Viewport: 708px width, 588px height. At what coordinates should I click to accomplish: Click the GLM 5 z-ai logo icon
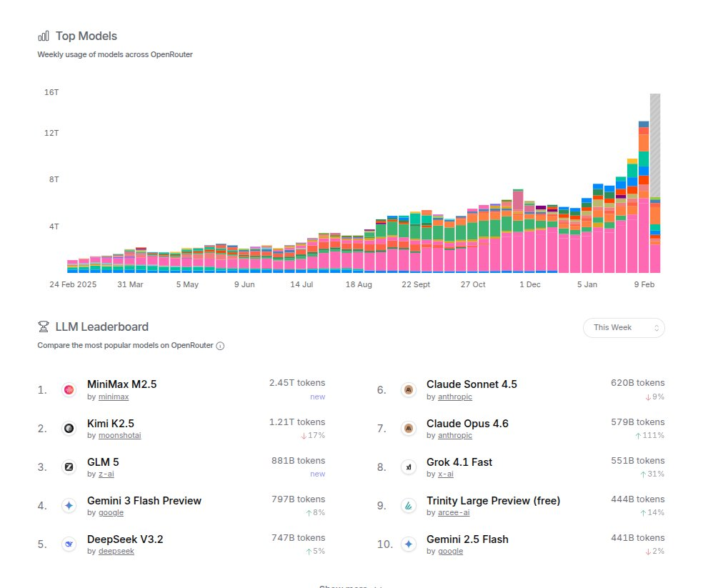click(x=69, y=467)
